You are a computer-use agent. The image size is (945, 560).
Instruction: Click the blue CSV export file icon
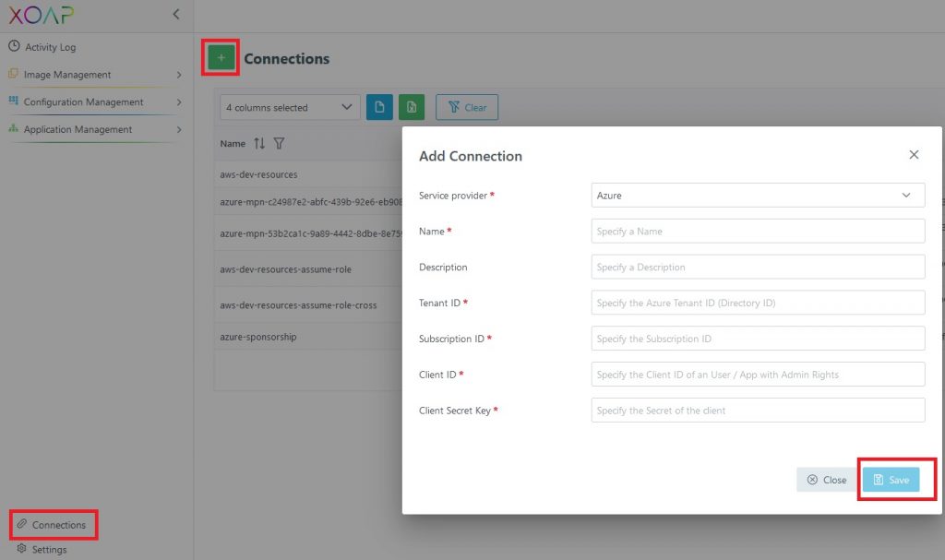click(379, 107)
